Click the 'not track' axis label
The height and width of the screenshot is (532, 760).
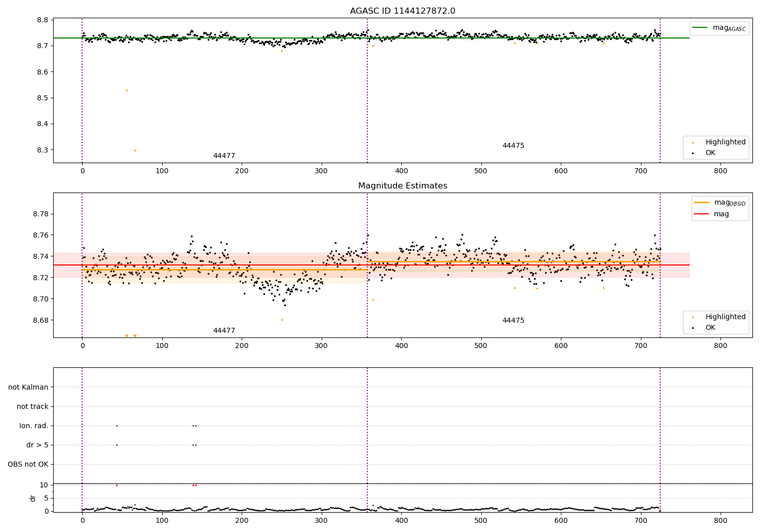(x=32, y=407)
